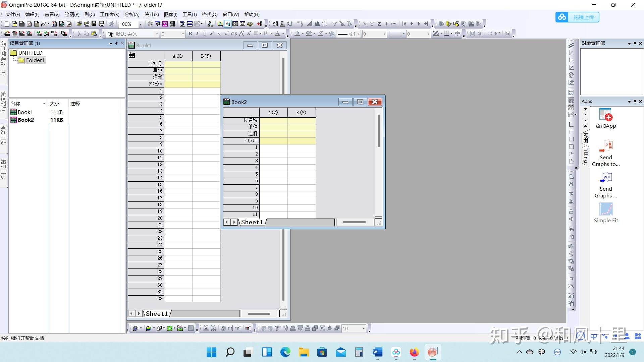Click the Italic formatting button
The image size is (644, 362).
pos(197,34)
